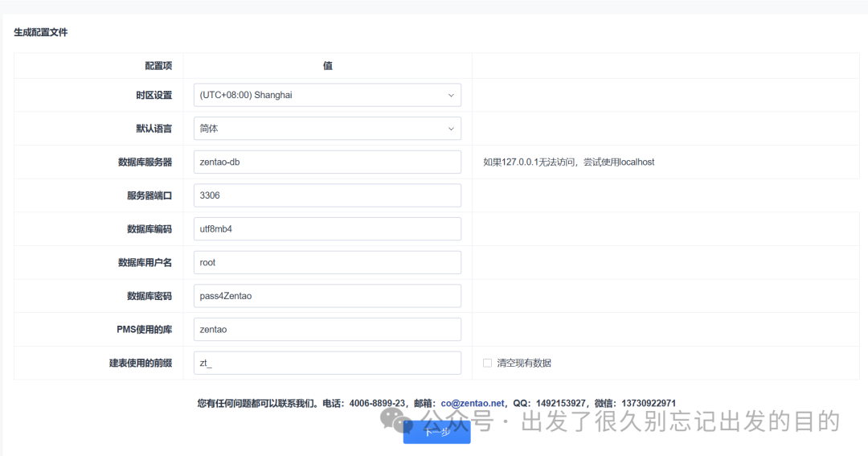The height and width of the screenshot is (456, 868).
Task: Click the 服务器端口 label
Action: click(149, 195)
